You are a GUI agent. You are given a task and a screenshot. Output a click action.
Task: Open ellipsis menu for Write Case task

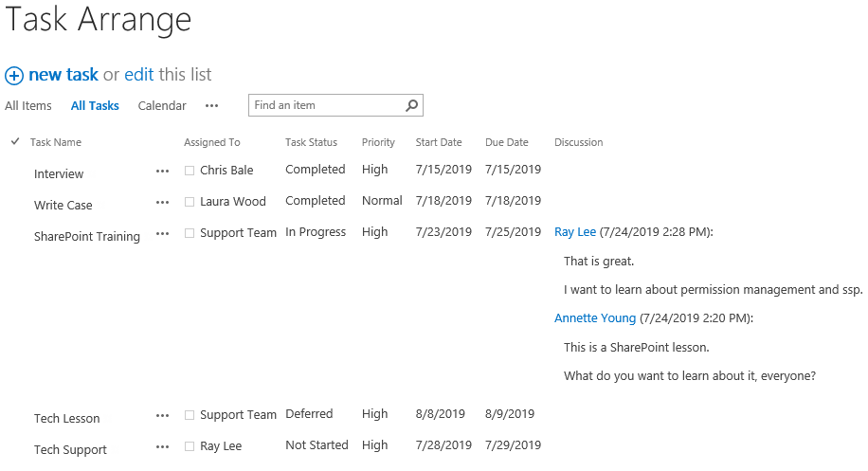pyautogui.click(x=163, y=203)
